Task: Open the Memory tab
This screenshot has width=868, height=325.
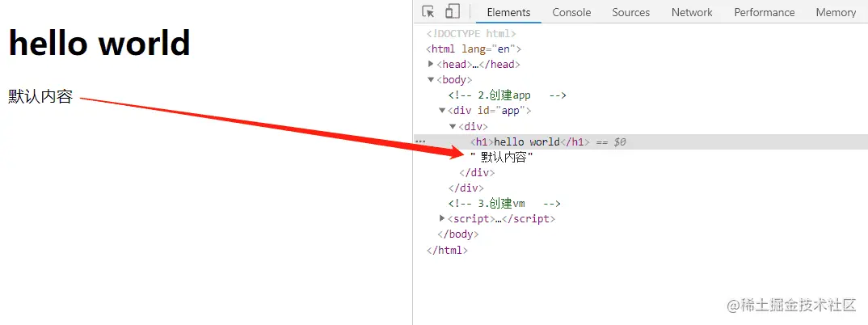Action: 836,12
